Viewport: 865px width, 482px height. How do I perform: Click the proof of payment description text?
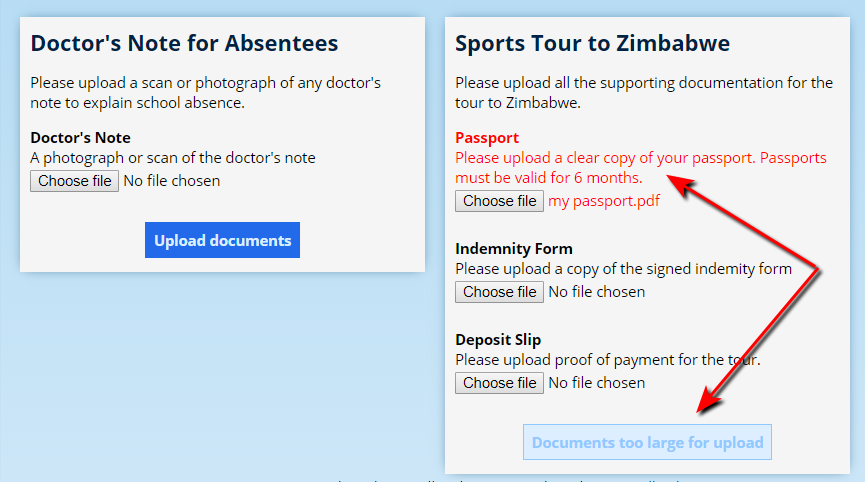click(x=607, y=360)
